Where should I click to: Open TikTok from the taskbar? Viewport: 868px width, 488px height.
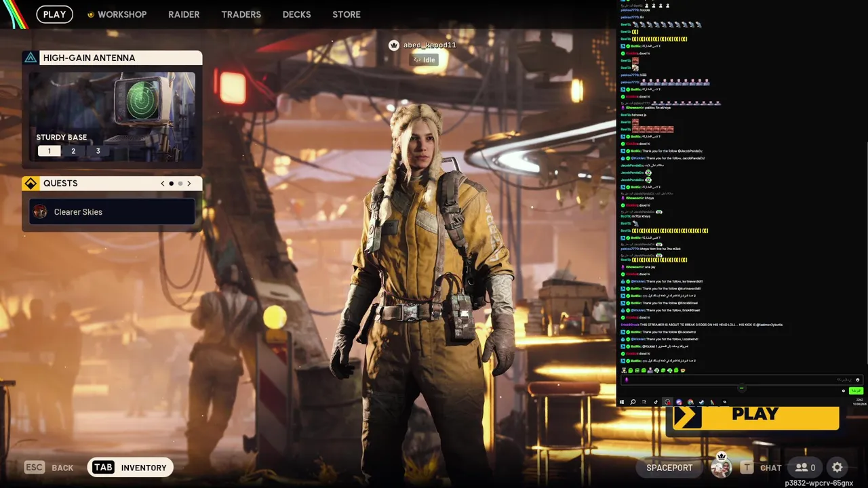click(x=656, y=402)
